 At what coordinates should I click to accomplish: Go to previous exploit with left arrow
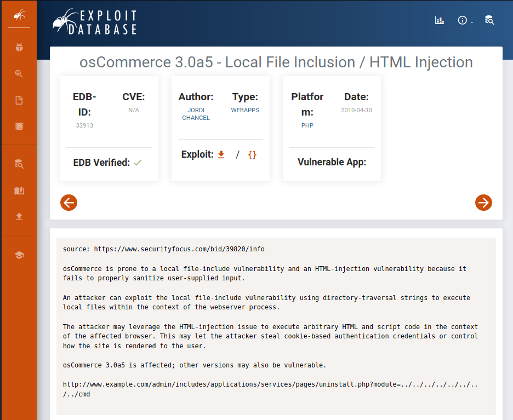pos(69,203)
